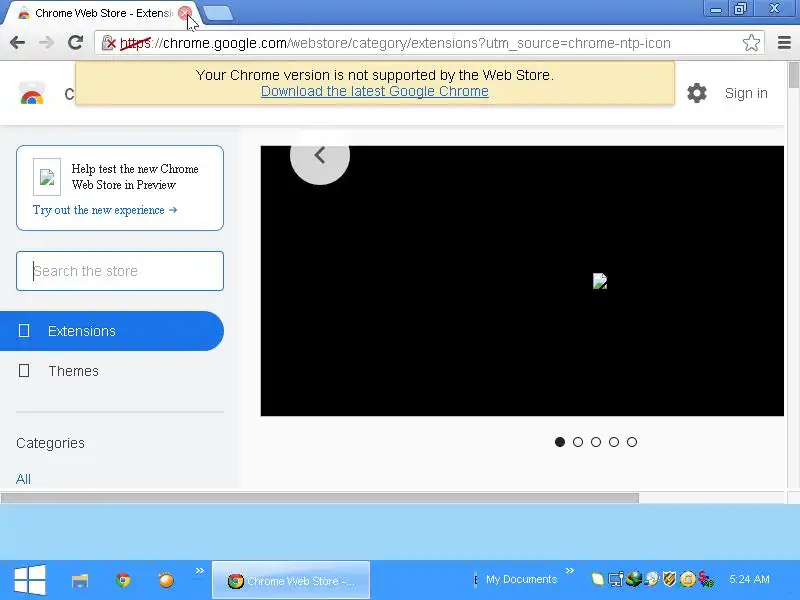Screen dimensions: 800x600
Task: Select the third carousel dot
Action: pyautogui.click(x=596, y=442)
